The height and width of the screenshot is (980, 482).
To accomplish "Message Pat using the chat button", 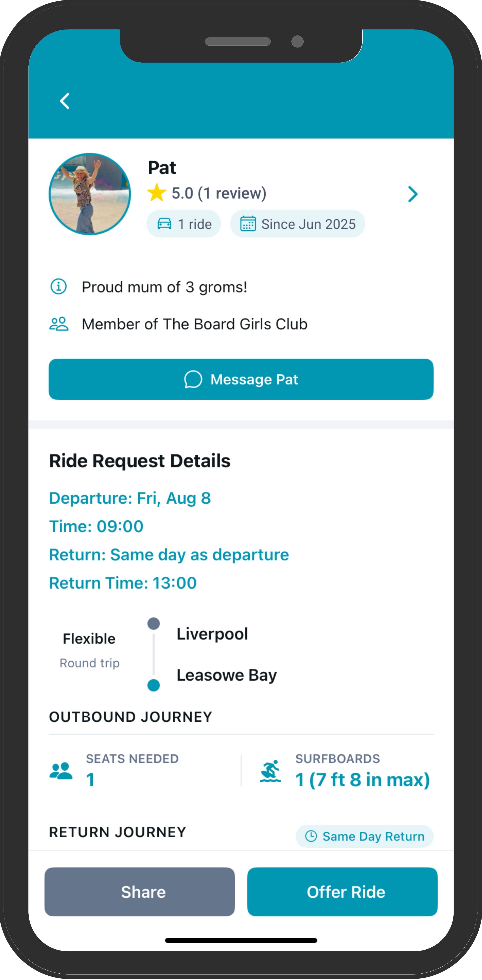I will click(241, 379).
